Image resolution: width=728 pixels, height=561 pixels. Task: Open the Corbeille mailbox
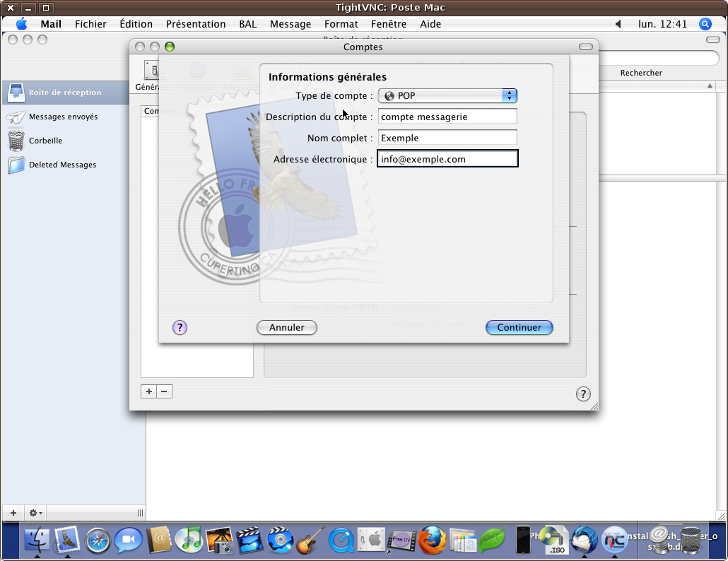coord(45,141)
